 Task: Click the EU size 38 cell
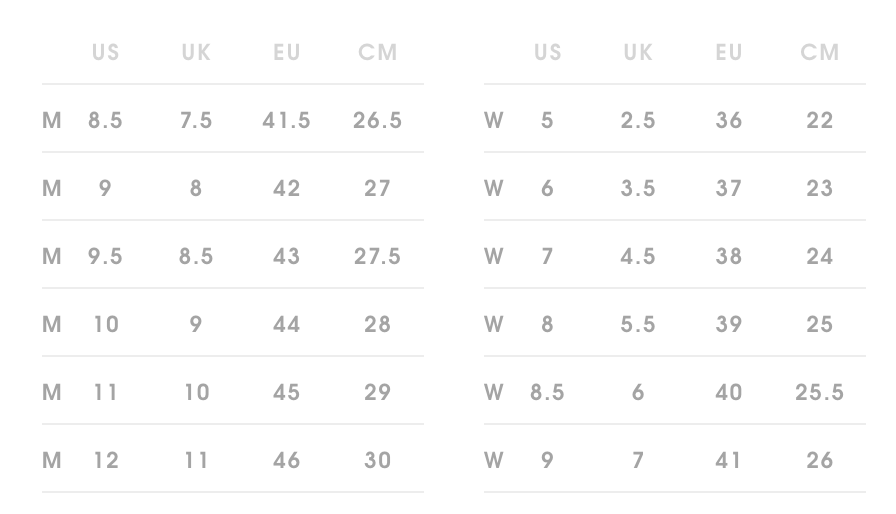click(729, 256)
